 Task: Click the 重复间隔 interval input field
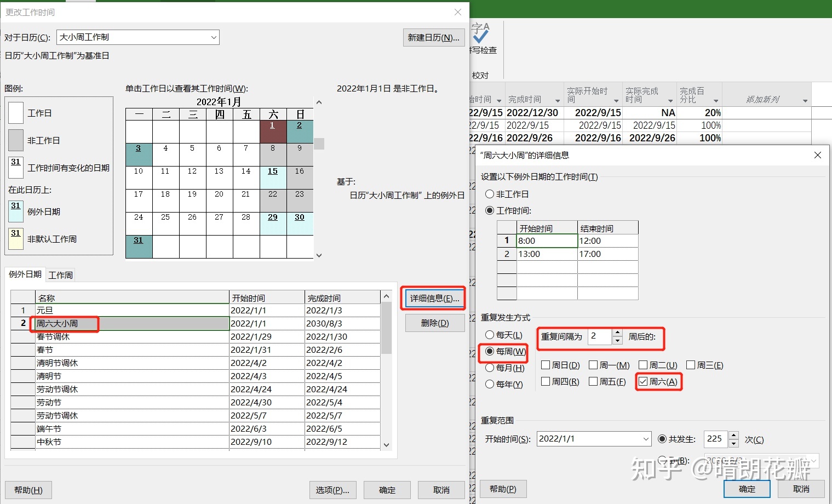click(x=600, y=336)
